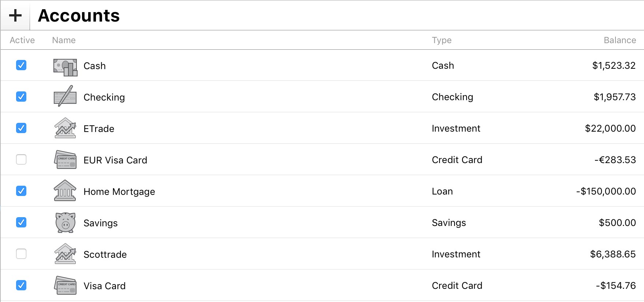Select the Visa Card account name
This screenshot has height=302, width=644.
pos(105,286)
